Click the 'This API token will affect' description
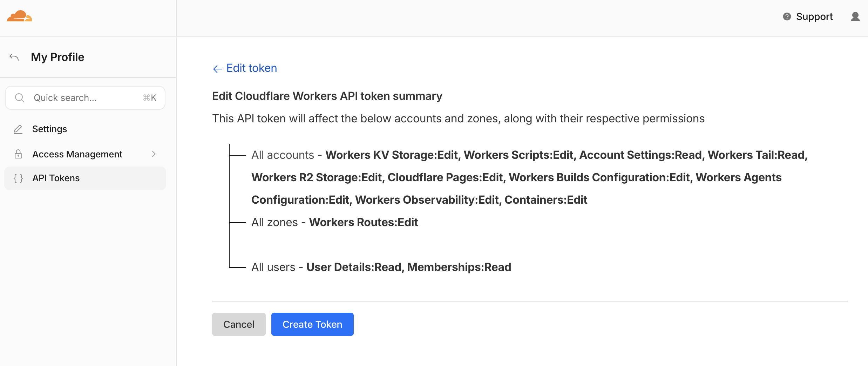The height and width of the screenshot is (366, 868). coord(458,118)
